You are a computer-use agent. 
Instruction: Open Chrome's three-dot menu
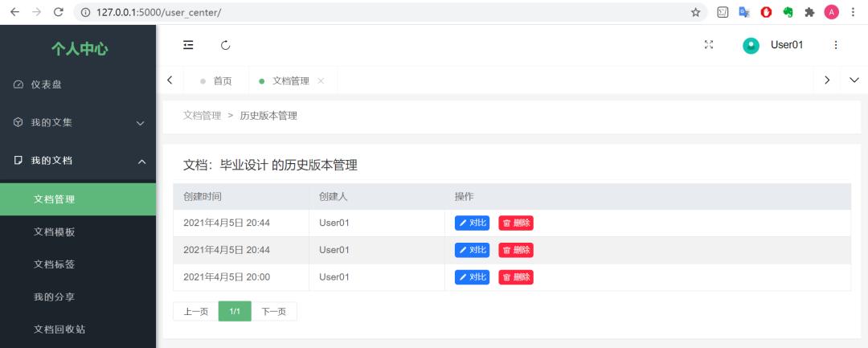853,12
